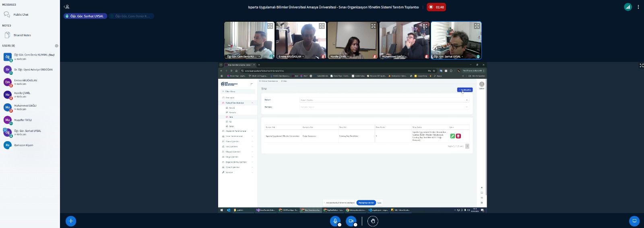Click the restore presentation button at bottom right
Screen dimensions: 644x228
634,221
